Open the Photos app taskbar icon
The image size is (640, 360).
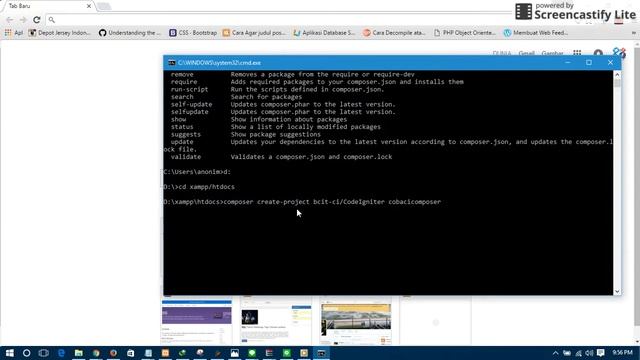tap(234, 353)
